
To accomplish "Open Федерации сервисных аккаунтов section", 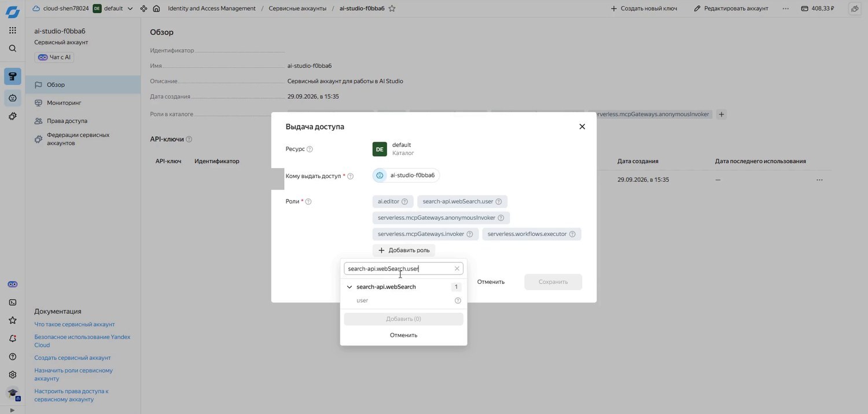I will click(x=83, y=139).
